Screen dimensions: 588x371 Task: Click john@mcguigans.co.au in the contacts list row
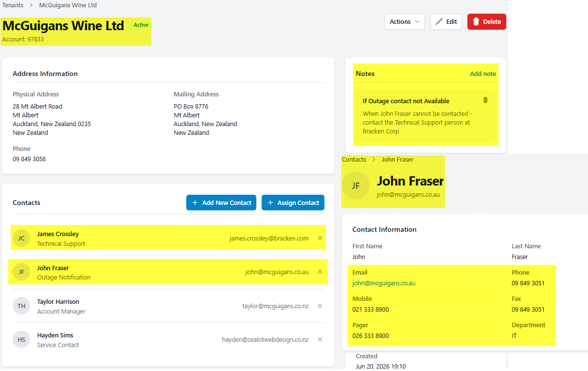(277, 272)
